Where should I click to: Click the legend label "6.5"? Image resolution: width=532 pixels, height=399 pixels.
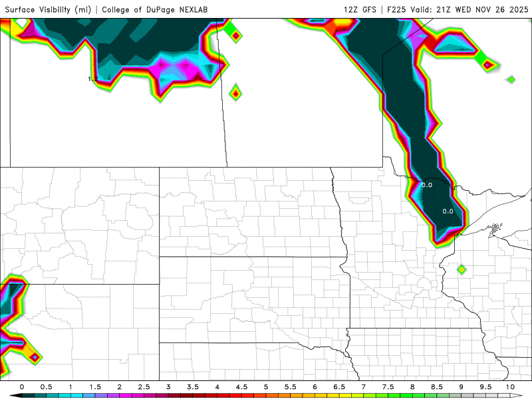(339, 387)
